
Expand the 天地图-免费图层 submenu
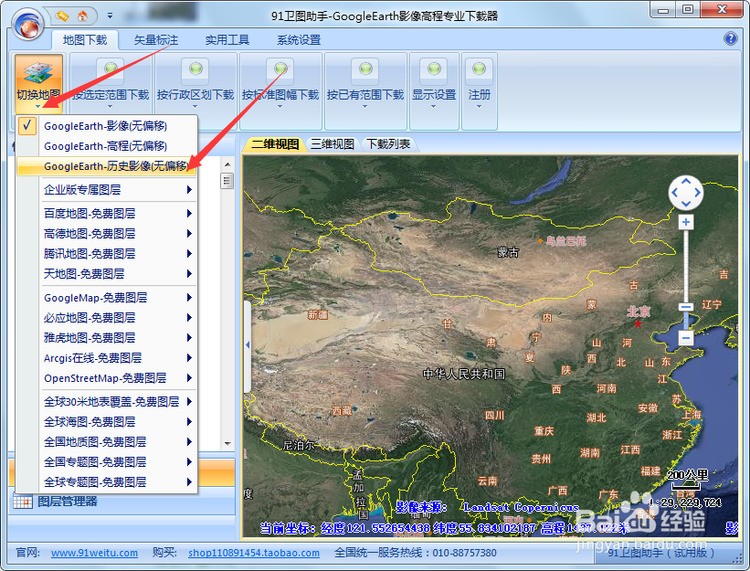point(107,274)
